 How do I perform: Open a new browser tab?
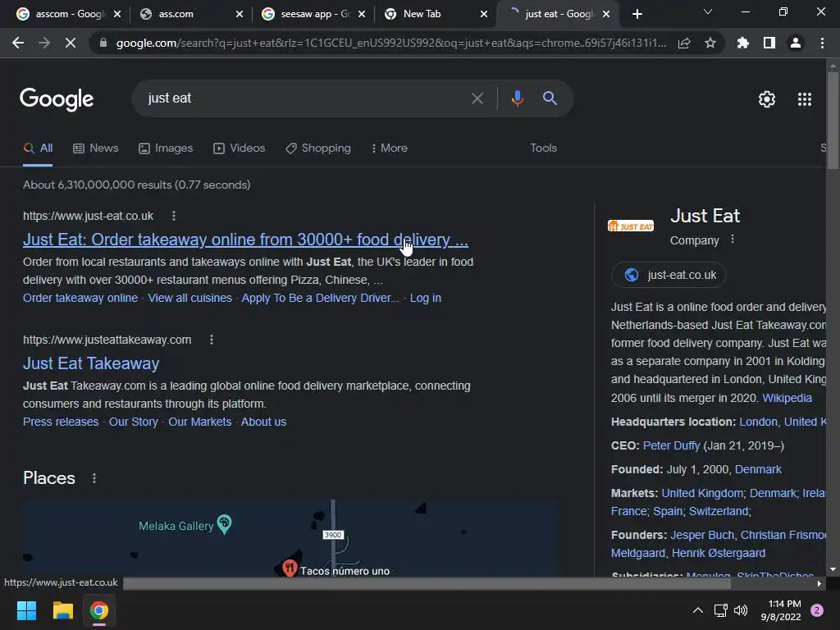pos(637,14)
